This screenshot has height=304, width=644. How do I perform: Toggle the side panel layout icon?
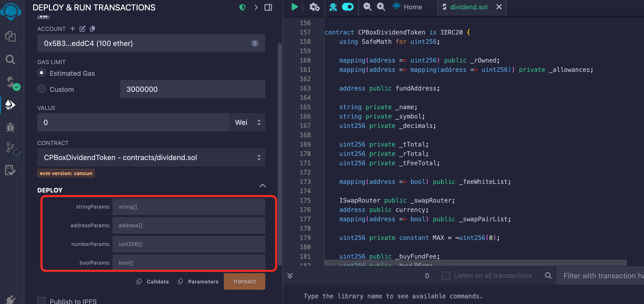[268, 7]
